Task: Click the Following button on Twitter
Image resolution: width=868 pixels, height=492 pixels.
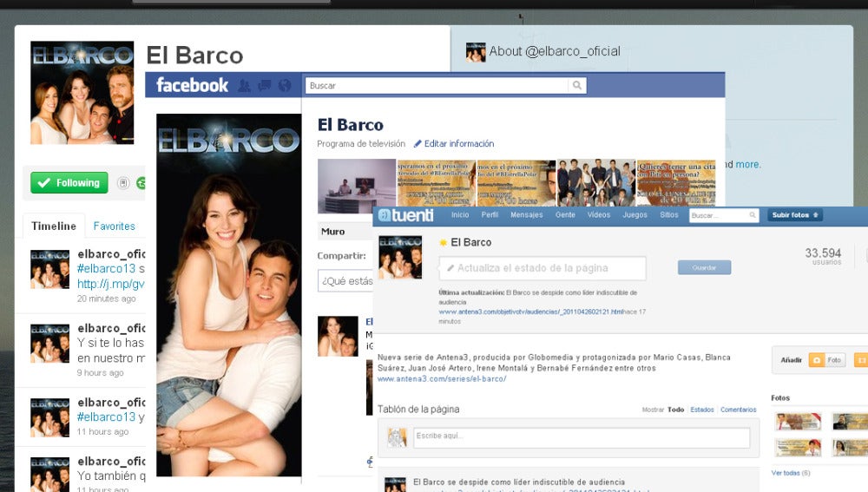Action: 69,182
